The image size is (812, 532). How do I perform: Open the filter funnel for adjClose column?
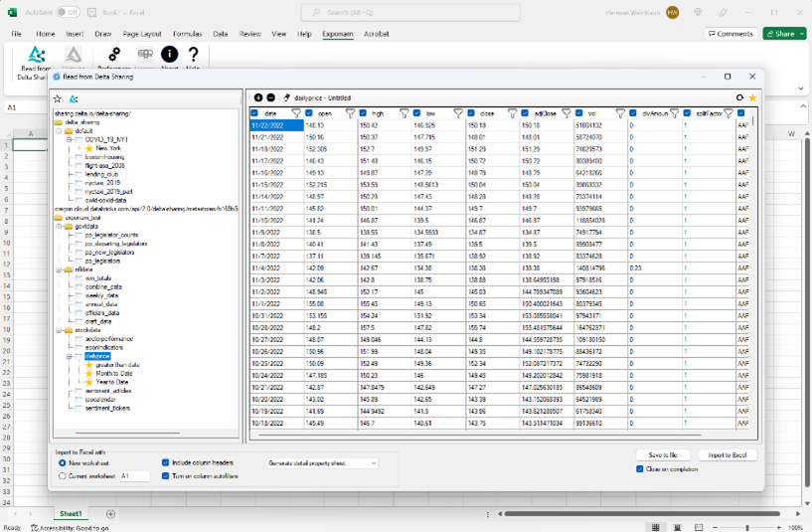point(567,113)
